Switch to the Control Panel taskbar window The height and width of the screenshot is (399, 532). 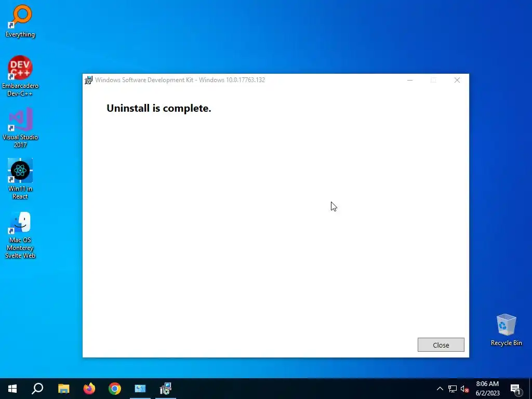pyautogui.click(x=140, y=389)
